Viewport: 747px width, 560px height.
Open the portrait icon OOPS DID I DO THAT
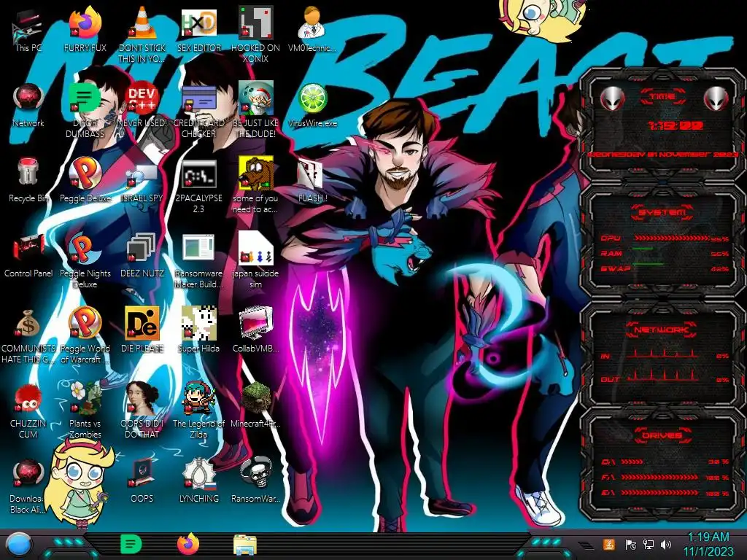[142, 411]
